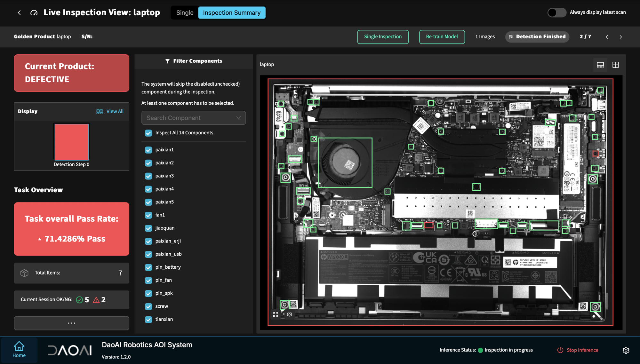Select the single image layout view icon

pos(600,64)
